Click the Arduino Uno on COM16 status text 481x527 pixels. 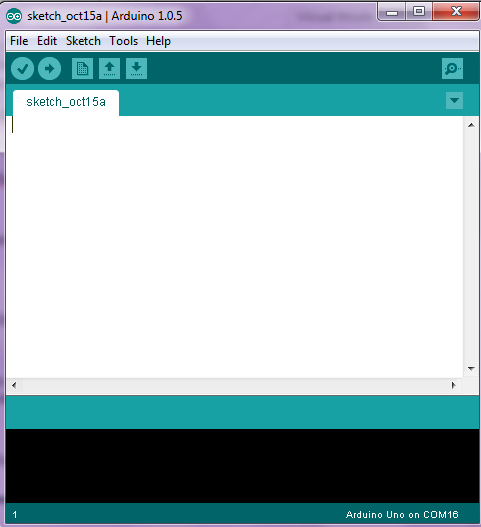[x=402, y=515]
